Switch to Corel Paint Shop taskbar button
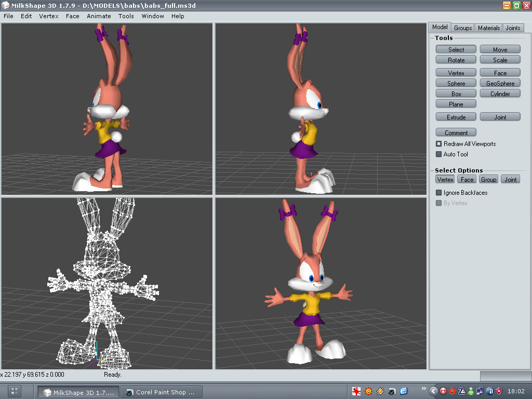The width and height of the screenshot is (532, 399). click(x=162, y=392)
